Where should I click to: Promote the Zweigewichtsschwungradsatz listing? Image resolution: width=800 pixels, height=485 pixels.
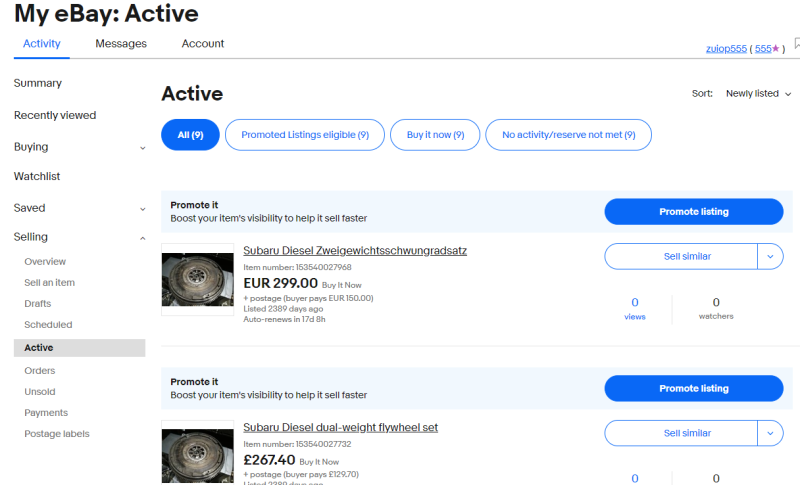point(694,212)
